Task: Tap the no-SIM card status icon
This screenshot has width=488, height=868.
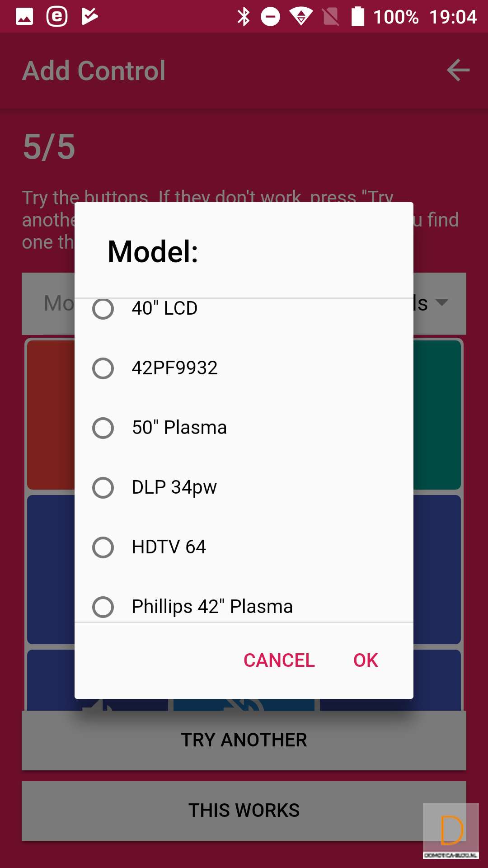Action: pyautogui.click(x=331, y=17)
